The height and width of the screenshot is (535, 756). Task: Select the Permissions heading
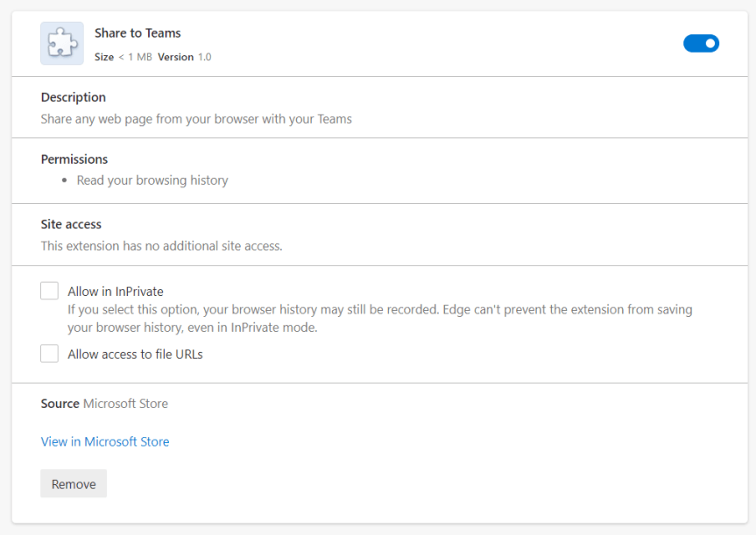74,159
